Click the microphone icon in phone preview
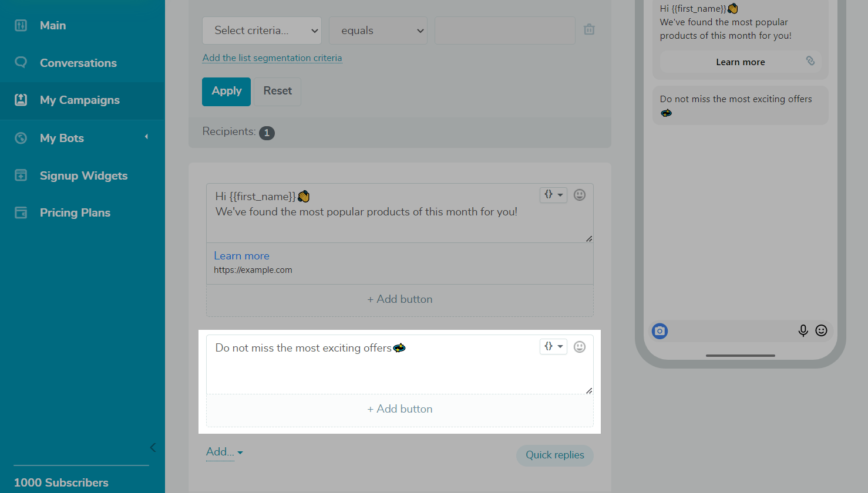 tap(803, 330)
